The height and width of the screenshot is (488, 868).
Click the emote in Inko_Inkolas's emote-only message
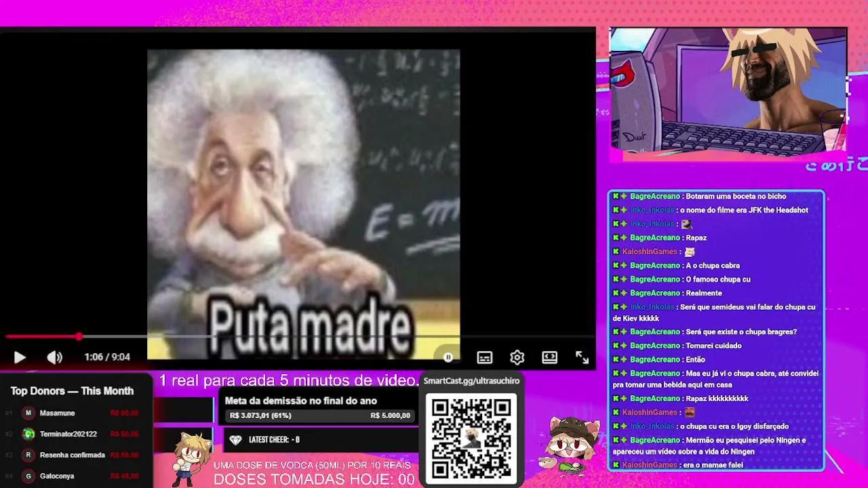687,224
